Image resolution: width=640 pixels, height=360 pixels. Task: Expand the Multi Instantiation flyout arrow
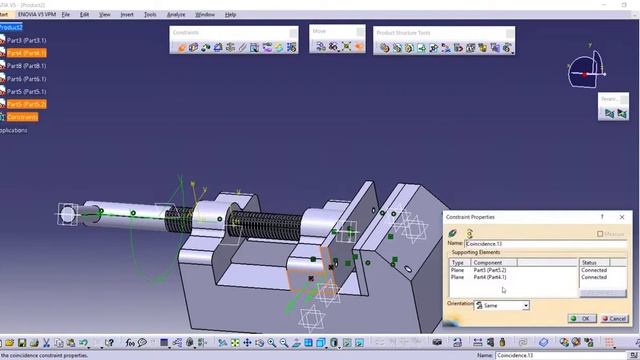(512, 52)
